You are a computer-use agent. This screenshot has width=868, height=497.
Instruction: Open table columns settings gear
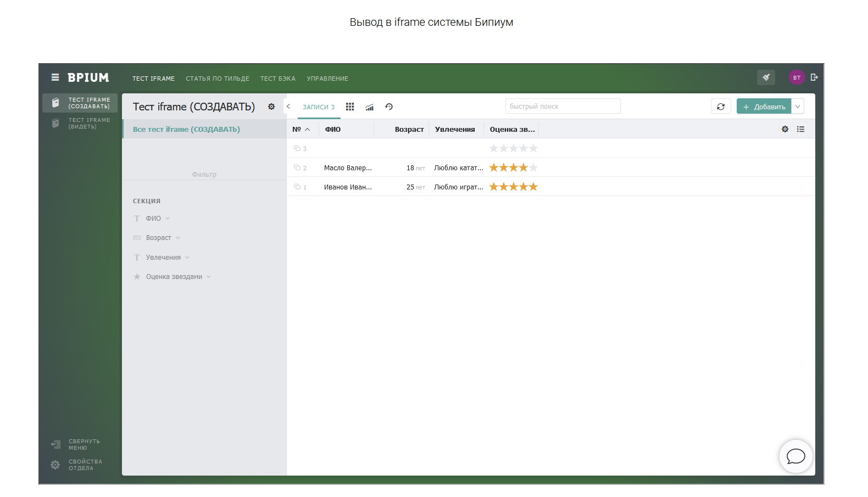pos(785,129)
